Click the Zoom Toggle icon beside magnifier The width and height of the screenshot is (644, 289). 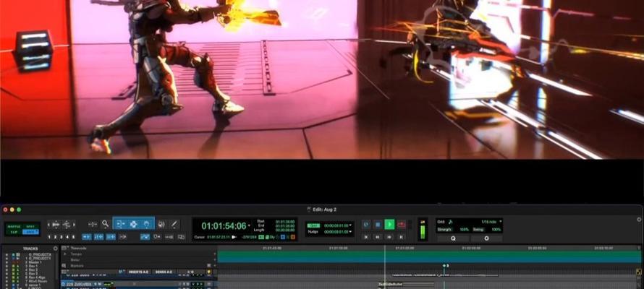click(93, 224)
